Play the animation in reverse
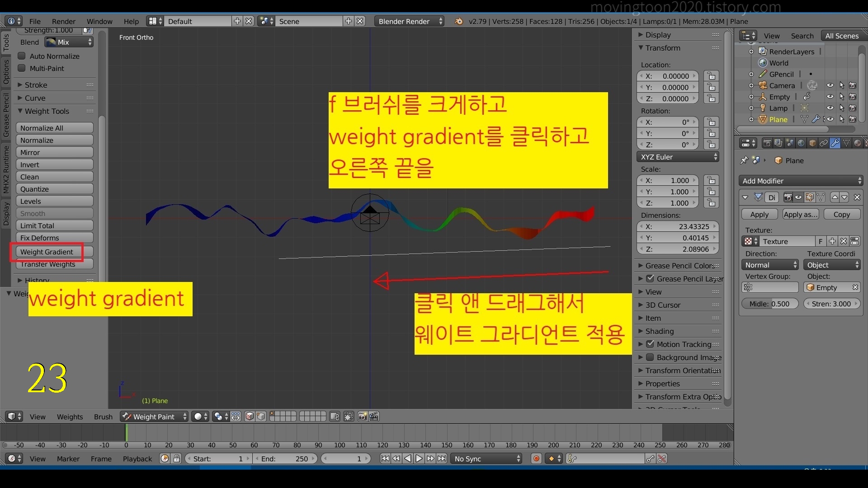 (408, 459)
